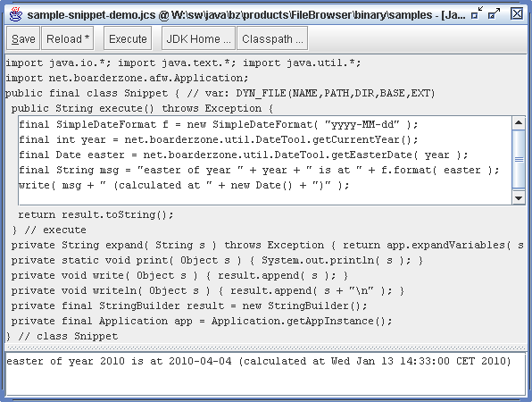Open the JDK Home ... dialog
Viewport: 532px width, 402px height.
point(198,38)
